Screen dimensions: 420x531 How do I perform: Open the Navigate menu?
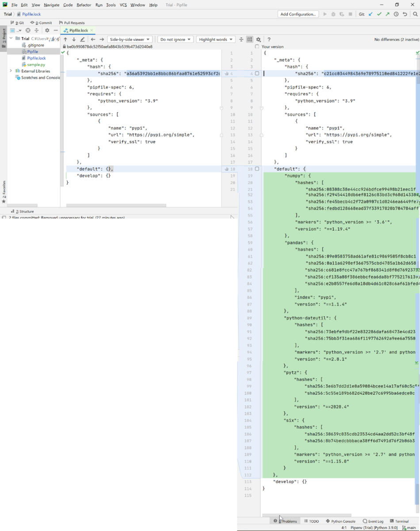click(52, 5)
